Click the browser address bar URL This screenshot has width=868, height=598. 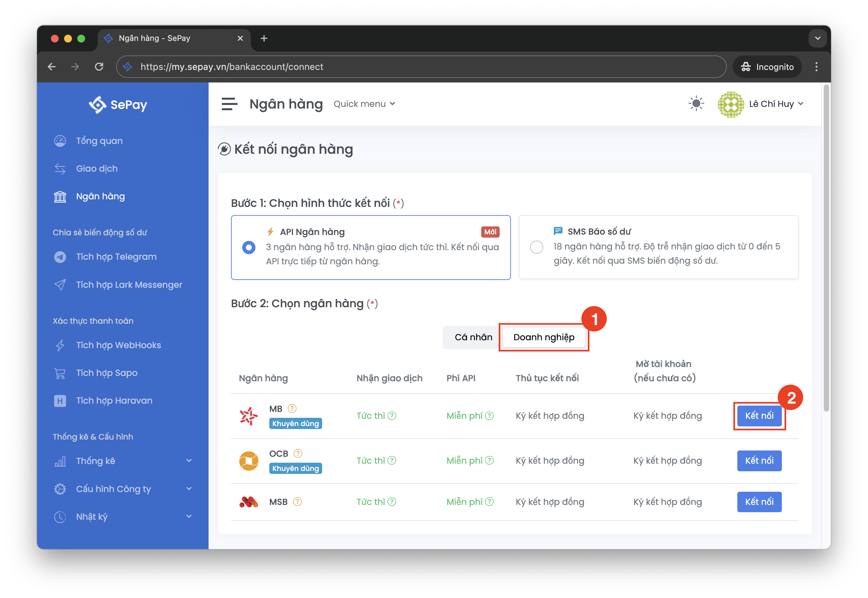[x=231, y=67]
